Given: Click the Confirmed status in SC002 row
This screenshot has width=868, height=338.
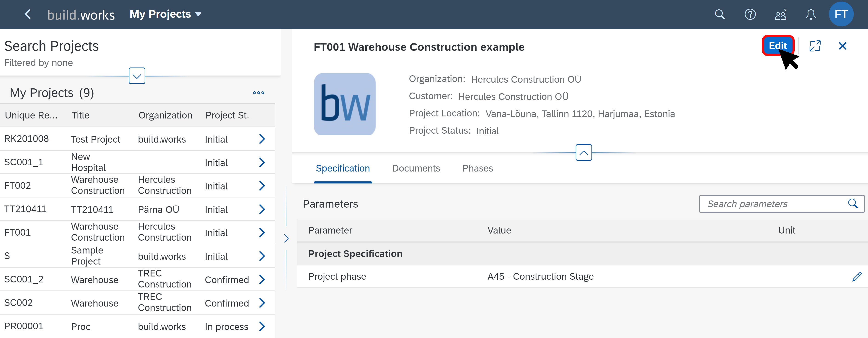Looking at the screenshot, I should [x=227, y=303].
